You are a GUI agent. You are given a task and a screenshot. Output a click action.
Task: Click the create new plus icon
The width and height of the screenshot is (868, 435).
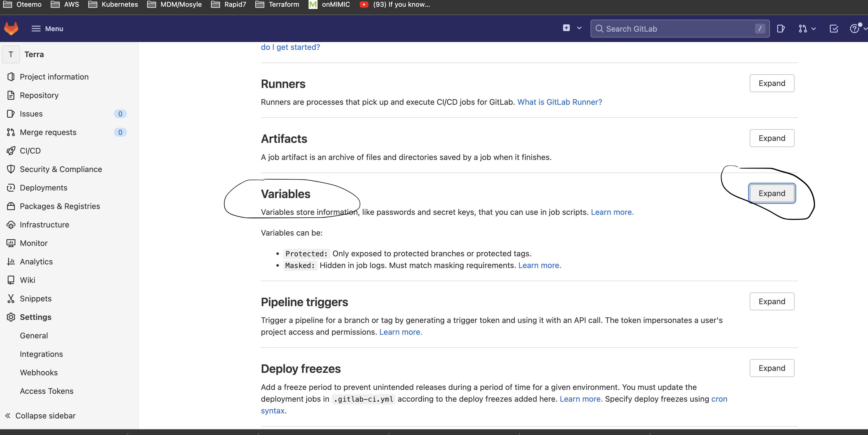pyautogui.click(x=566, y=28)
